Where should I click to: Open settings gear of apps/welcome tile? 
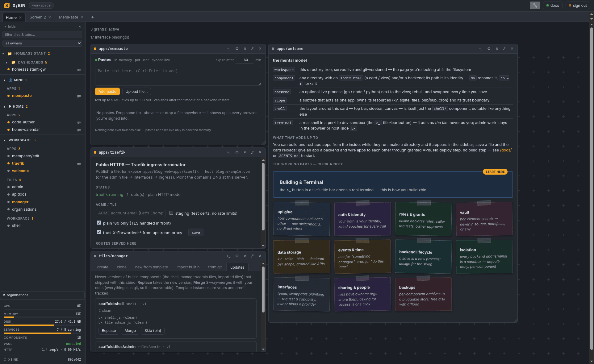(x=489, y=49)
